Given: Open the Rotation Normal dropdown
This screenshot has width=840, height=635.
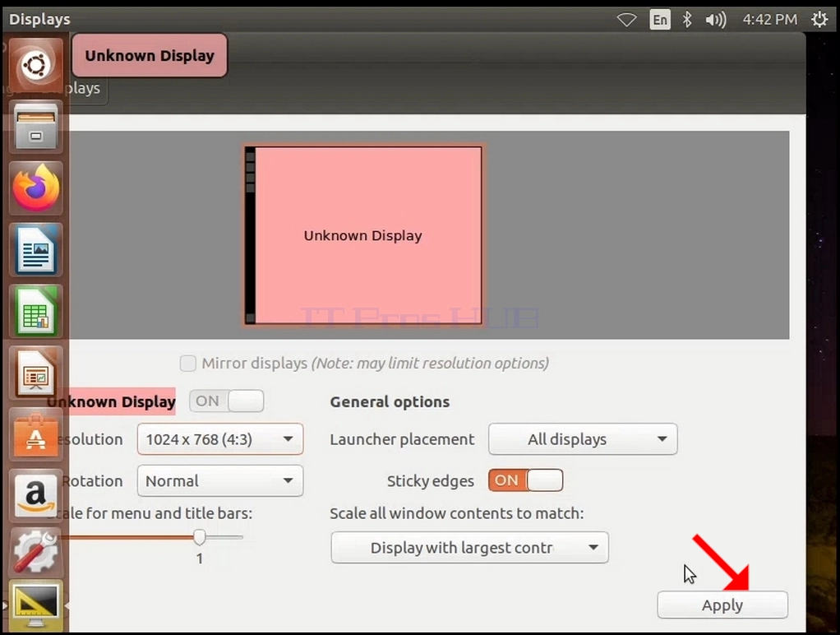Looking at the screenshot, I should (x=220, y=480).
